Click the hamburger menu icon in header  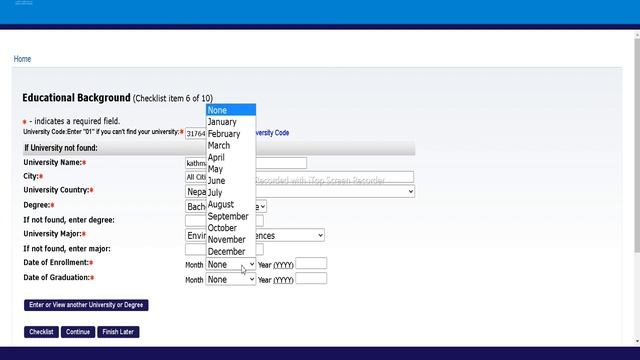(x=24, y=2)
